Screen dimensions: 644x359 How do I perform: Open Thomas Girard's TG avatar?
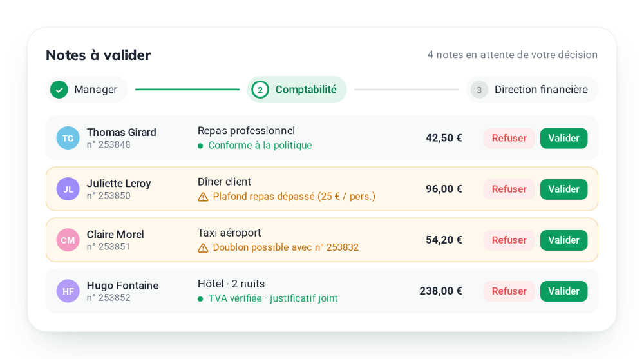[x=68, y=138]
